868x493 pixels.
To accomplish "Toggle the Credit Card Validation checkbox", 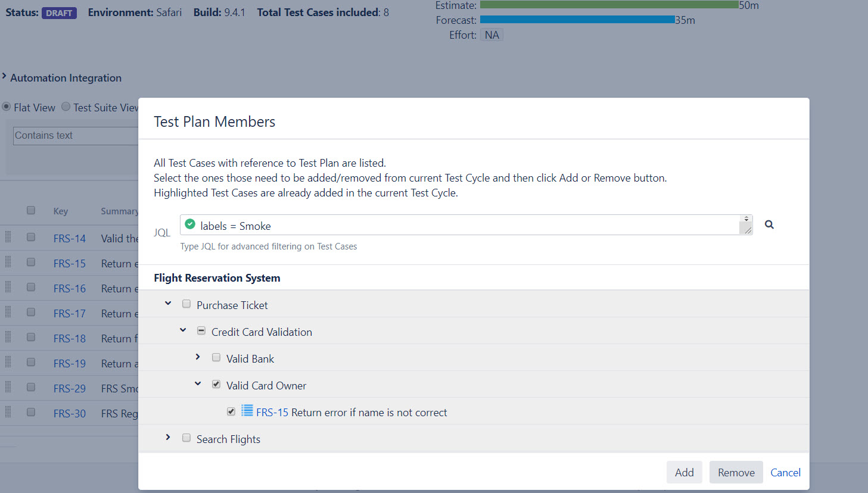I will point(201,330).
